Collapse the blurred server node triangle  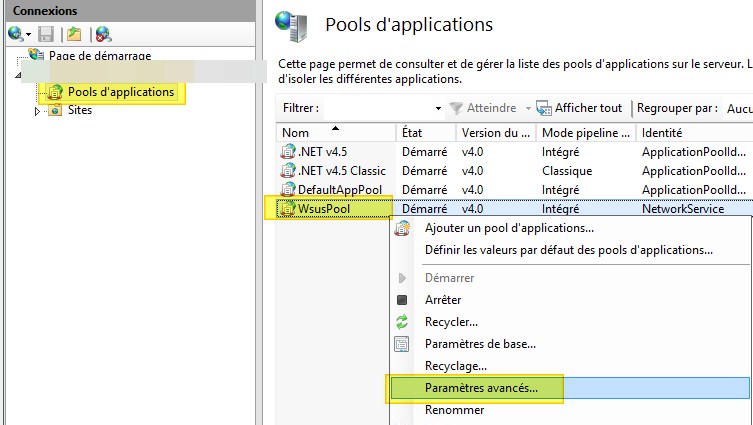[18, 75]
